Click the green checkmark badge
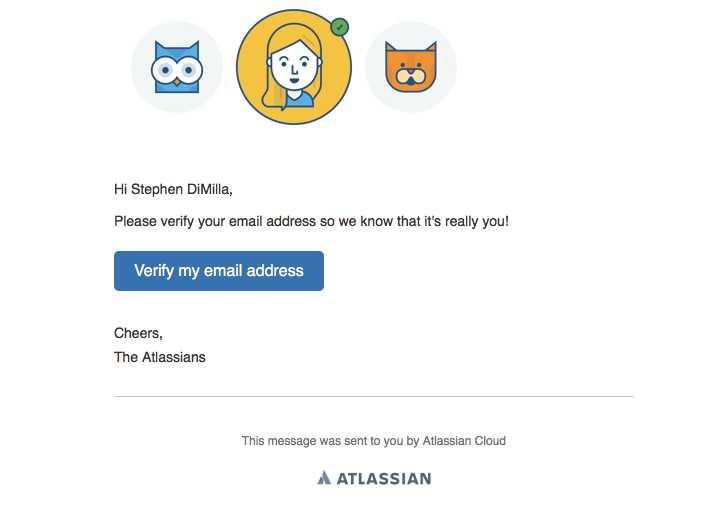Image resolution: width=713 pixels, height=520 pixels. pyautogui.click(x=340, y=26)
